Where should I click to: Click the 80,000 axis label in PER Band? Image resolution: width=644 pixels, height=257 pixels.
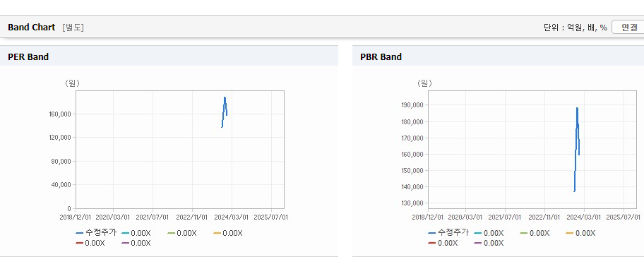click(62, 161)
